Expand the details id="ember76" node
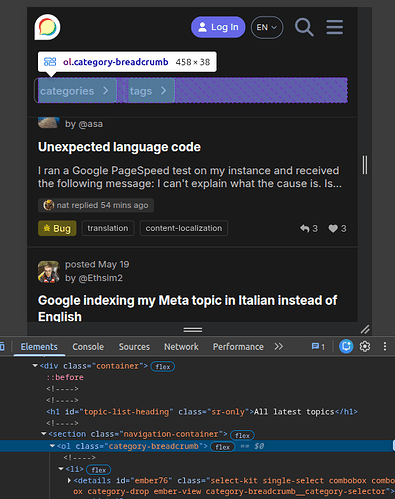395x499 pixels. click(x=69, y=481)
